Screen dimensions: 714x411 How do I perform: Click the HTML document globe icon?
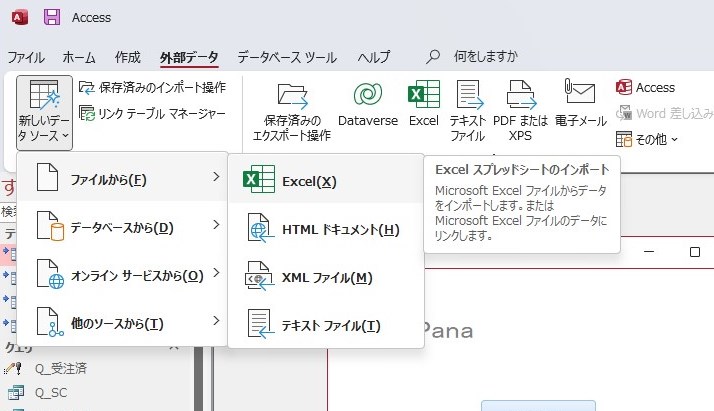[260, 228]
